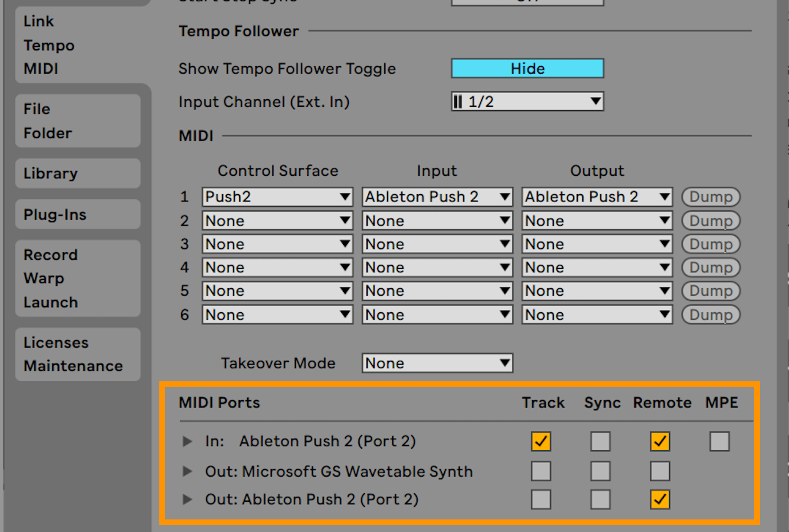Image resolution: width=789 pixels, height=532 pixels.
Task: Open the Record preferences section
Action: (x=50, y=255)
